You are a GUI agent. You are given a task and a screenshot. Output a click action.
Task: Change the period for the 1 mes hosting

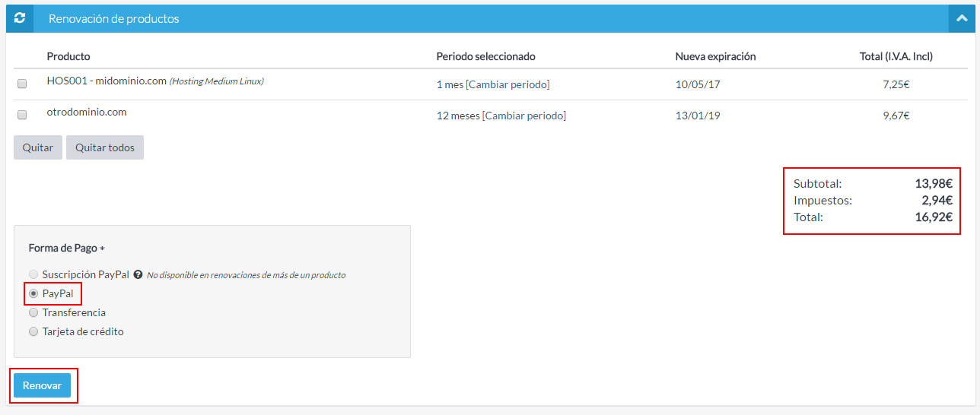coord(508,84)
